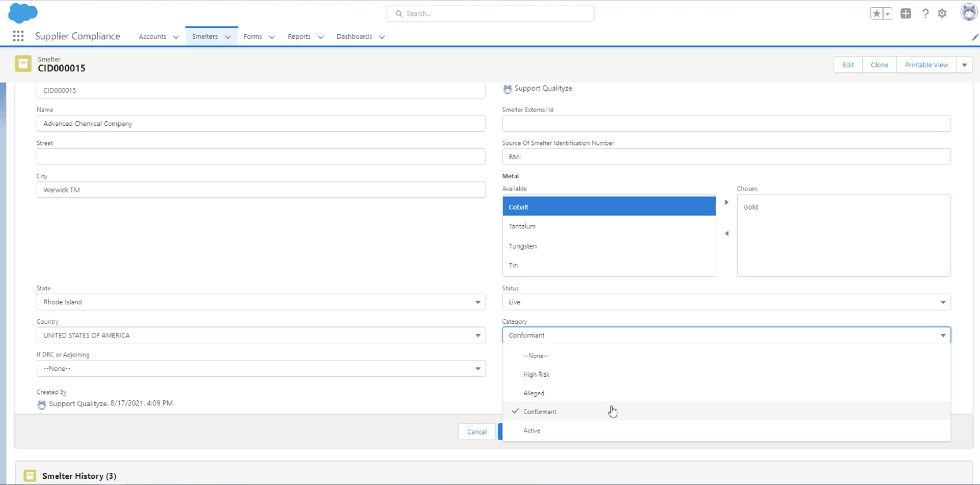This screenshot has width=980, height=485.
Task: Move metal back to Available arrow
Action: (726, 233)
